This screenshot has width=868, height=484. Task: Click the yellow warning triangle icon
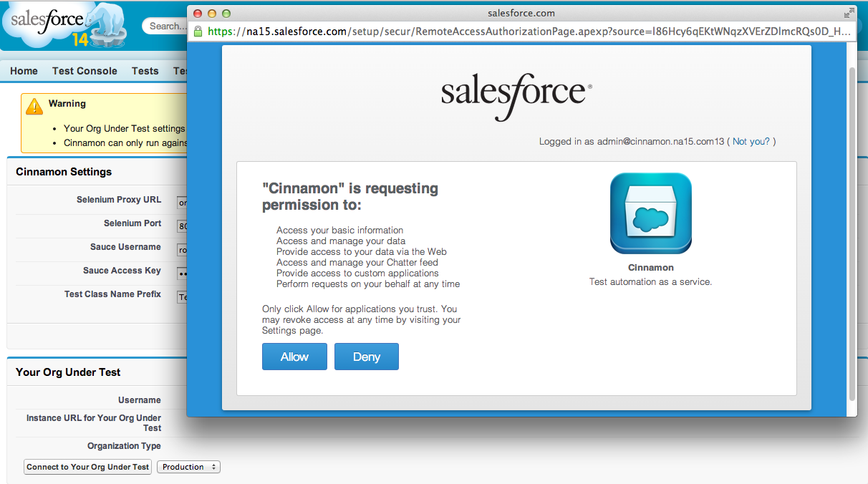coord(34,106)
